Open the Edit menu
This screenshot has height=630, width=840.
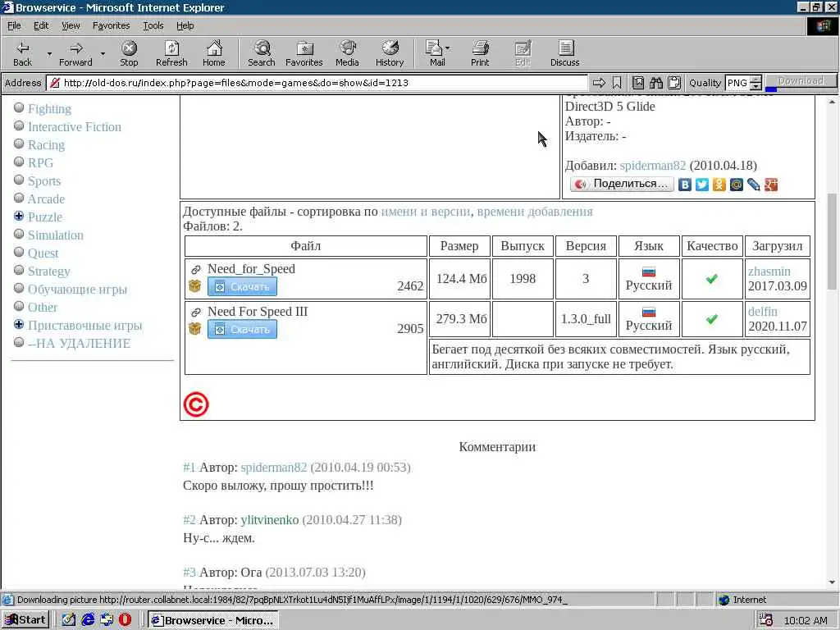point(41,25)
